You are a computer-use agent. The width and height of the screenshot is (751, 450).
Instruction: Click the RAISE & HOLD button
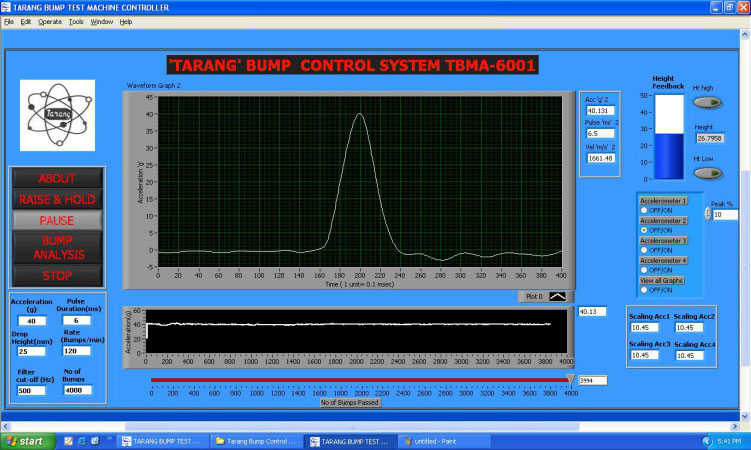point(57,199)
